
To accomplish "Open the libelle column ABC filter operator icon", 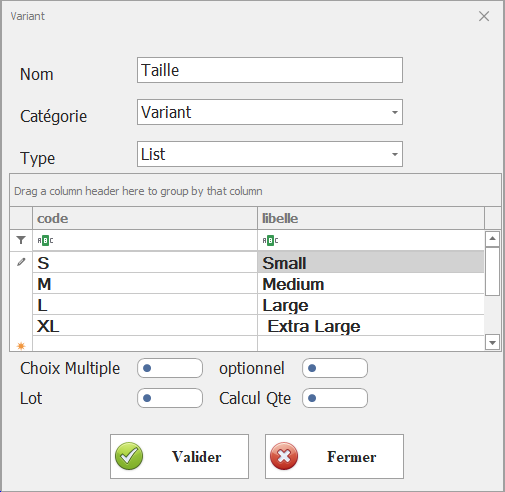I will pyautogui.click(x=270, y=240).
